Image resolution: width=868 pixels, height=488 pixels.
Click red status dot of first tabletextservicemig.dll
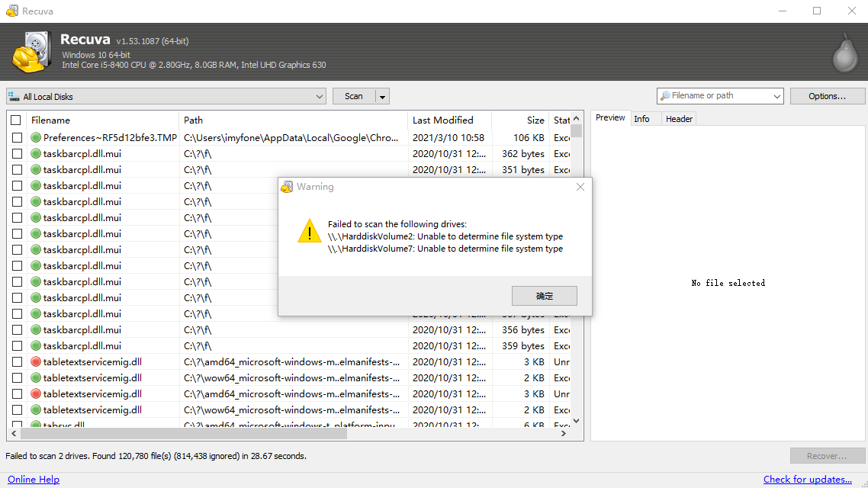tap(36, 362)
